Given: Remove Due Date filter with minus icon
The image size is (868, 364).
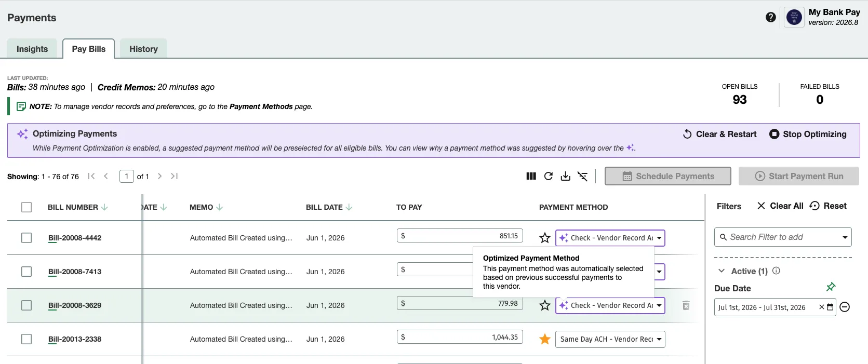Looking at the screenshot, I should pyautogui.click(x=845, y=307).
